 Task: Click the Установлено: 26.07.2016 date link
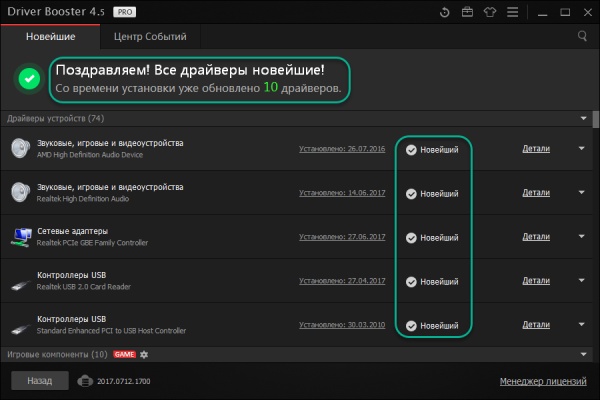(x=342, y=149)
